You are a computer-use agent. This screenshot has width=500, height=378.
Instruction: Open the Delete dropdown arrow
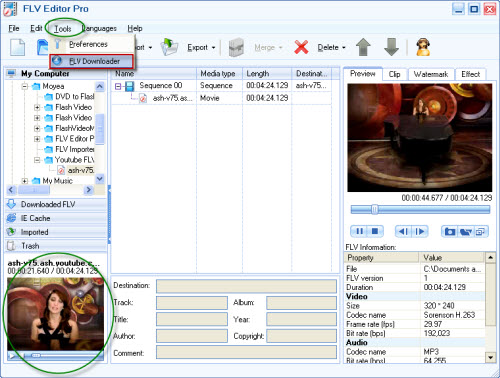click(x=344, y=48)
